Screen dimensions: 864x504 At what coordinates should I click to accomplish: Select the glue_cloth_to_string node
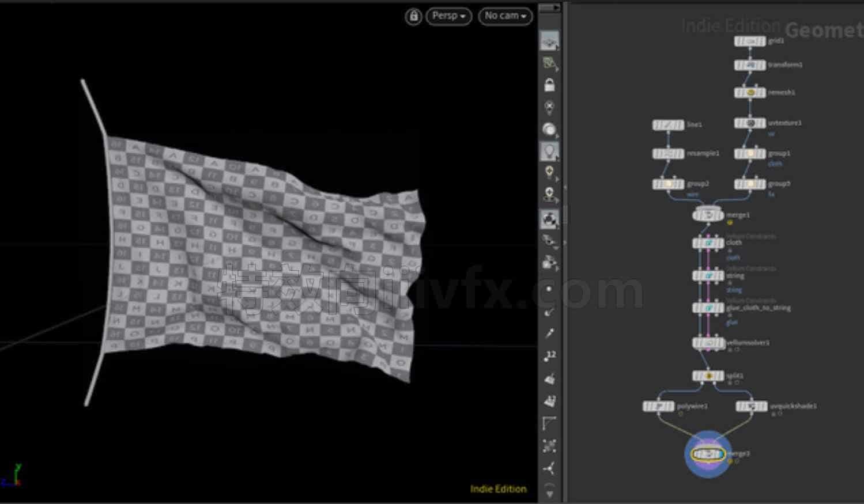click(x=708, y=308)
